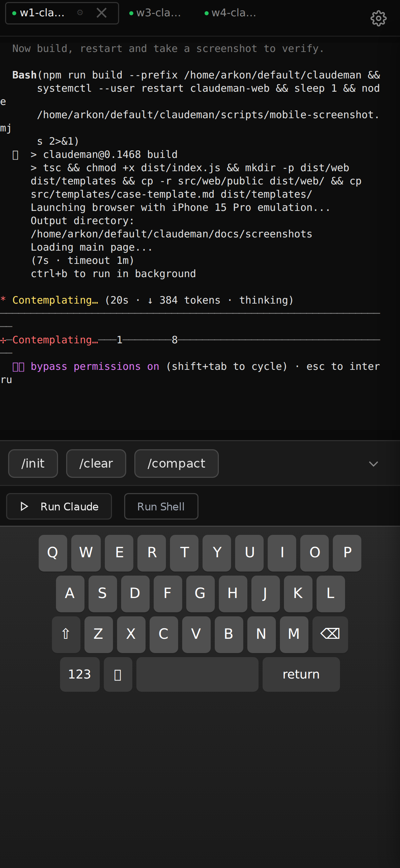The image size is (400, 868).
Task: Tap the Y key
Action: 217,553
